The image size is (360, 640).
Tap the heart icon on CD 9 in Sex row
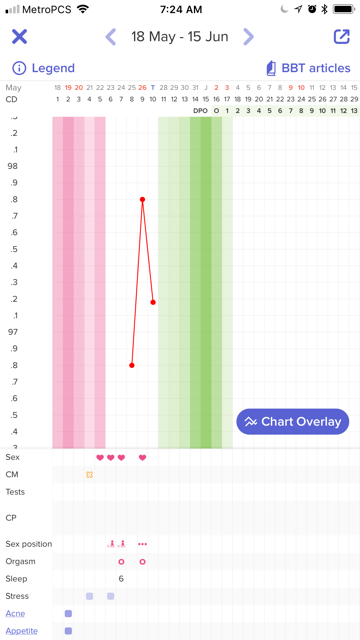click(x=142, y=458)
